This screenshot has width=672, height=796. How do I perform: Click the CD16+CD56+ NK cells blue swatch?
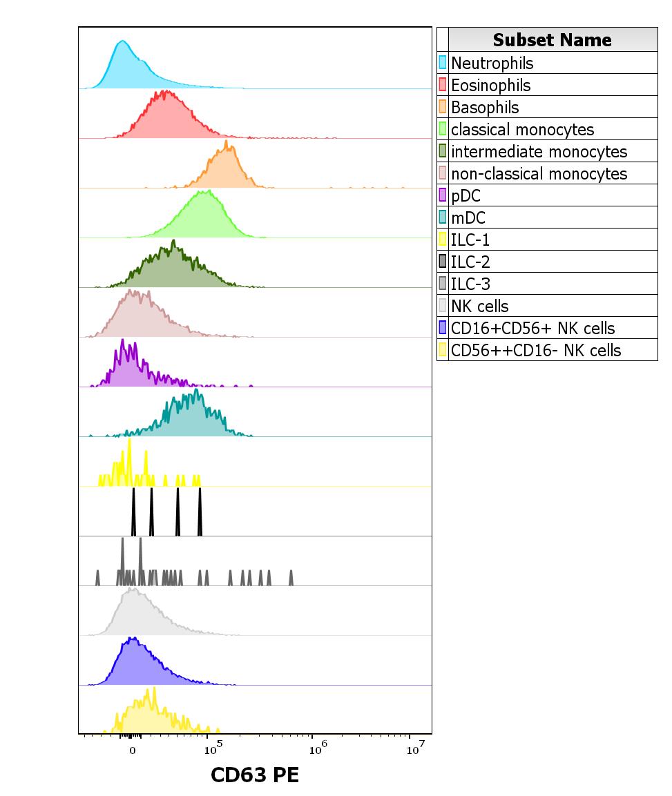pos(443,327)
